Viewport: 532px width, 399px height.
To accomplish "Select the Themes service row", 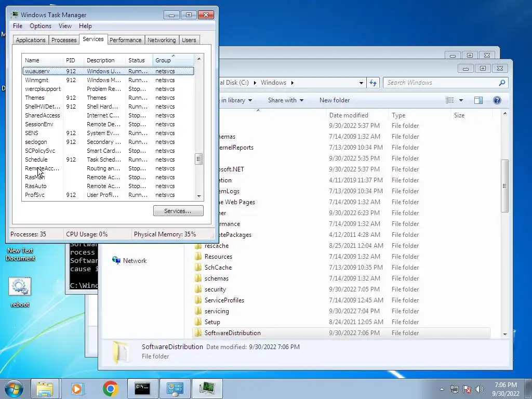I will tap(108, 98).
